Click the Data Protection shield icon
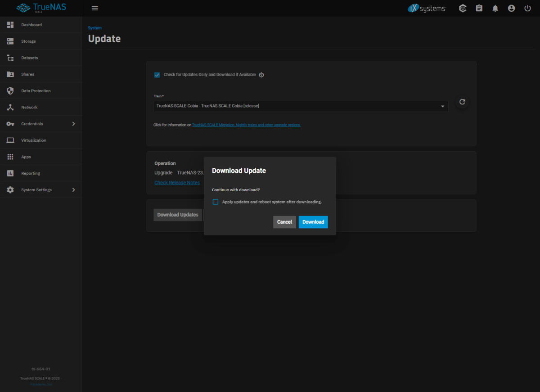 point(10,91)
